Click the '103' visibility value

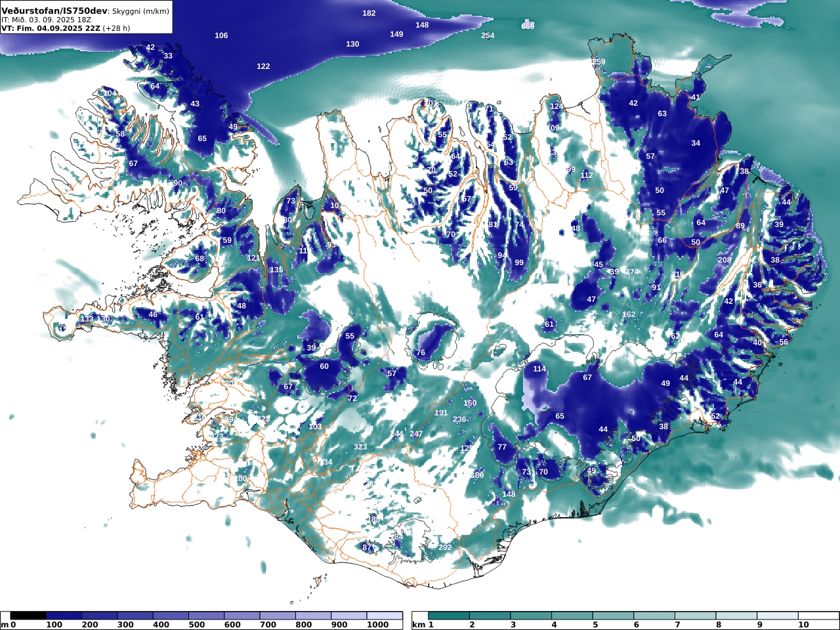click(315, 427)
